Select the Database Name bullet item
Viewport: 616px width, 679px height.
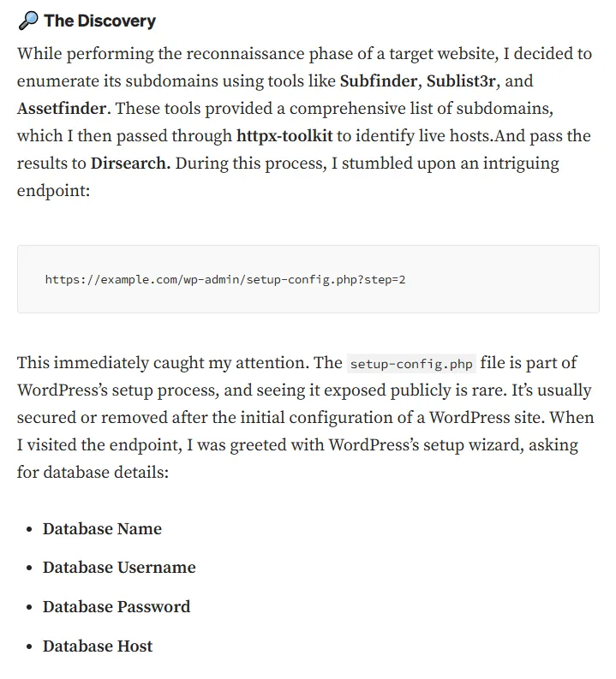[x=102, y=528]
